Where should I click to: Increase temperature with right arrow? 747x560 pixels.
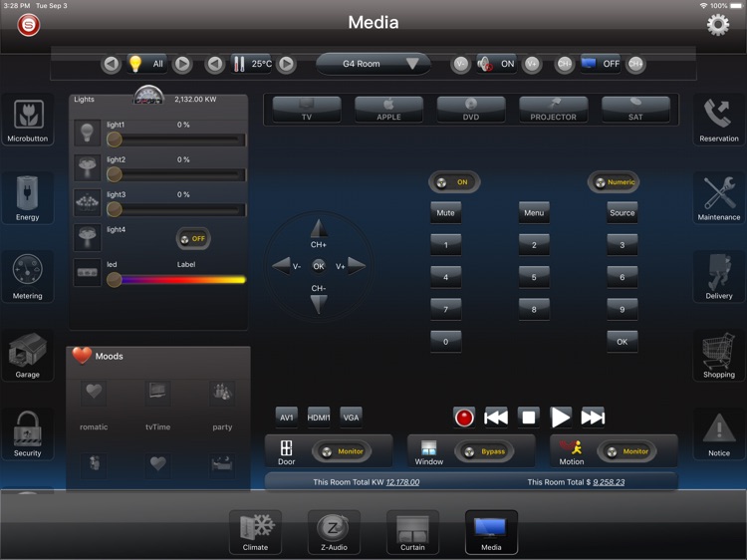pyautogui.click(x=286, y=64)
